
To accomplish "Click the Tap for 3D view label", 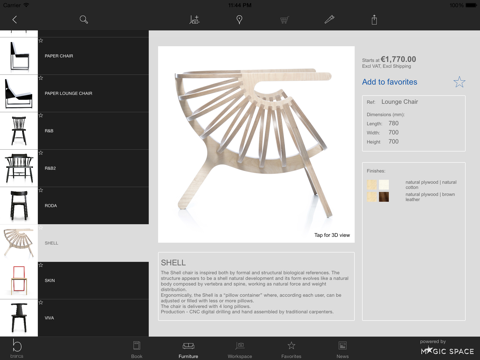I will [332, 235].
